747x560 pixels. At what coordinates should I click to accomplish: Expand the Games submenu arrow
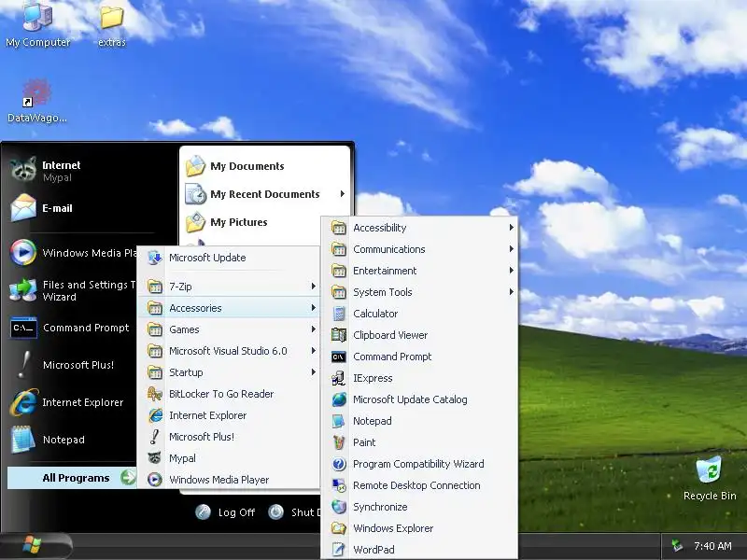coord(313,329)
